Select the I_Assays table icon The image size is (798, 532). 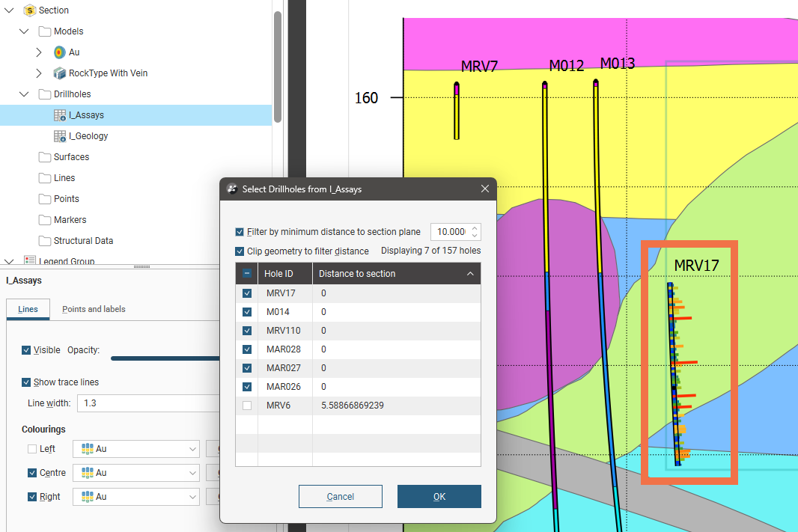(x=60, y=115)
